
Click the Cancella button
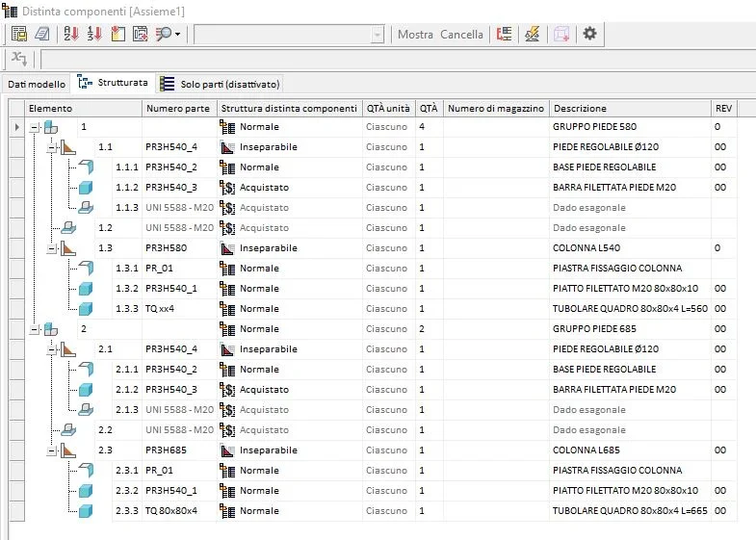461,35
